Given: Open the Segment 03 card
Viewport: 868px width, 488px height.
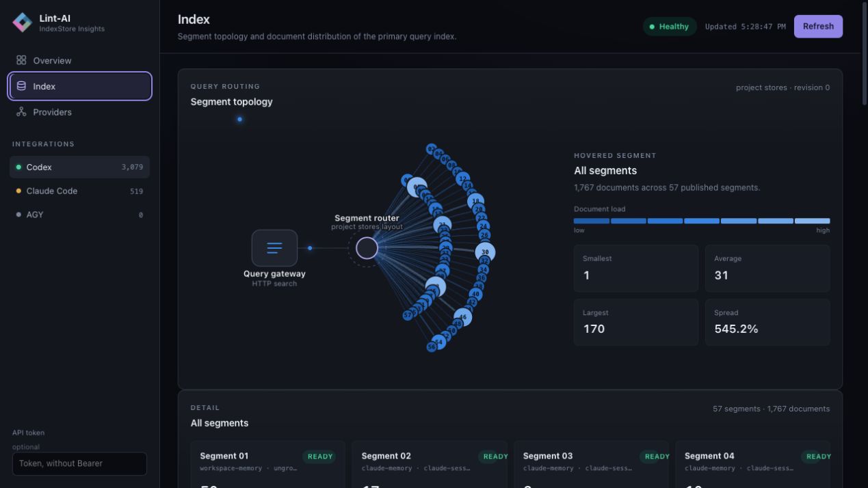Looking at the screenshot, I should point(591,464).
